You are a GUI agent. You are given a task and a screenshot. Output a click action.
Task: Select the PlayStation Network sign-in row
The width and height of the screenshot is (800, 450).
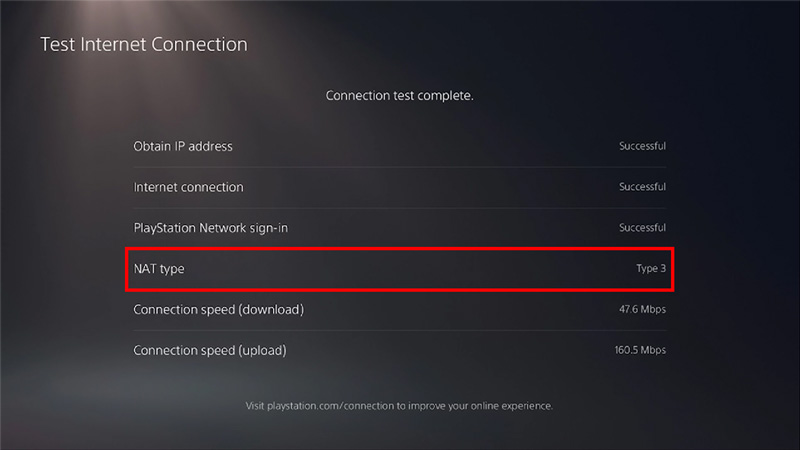(x=399, y=228)
